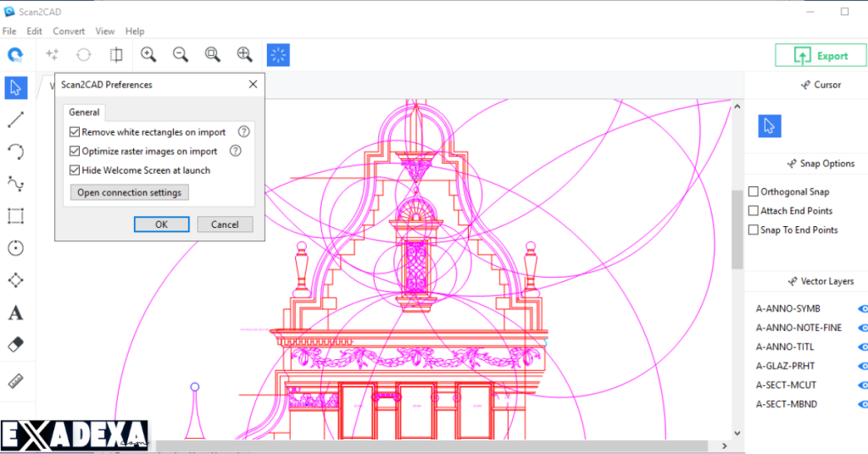Close the Scan2CAD Preferences dialog
Image resolution: width=868 pixels, height=454 pixels.
pyautogui.click(x=253, y=84)
